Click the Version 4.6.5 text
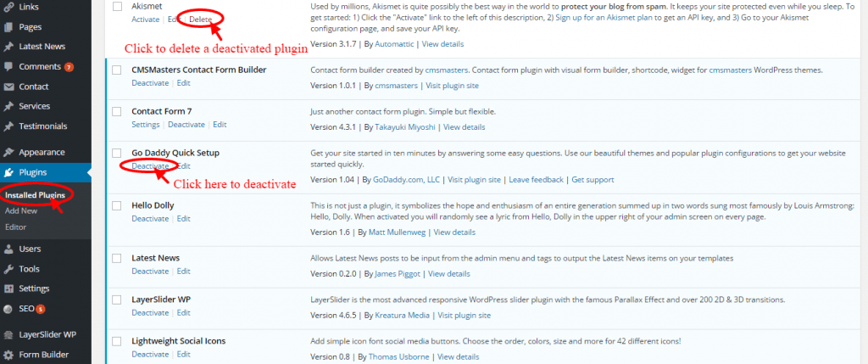The height and width of the screenshot is (364, 868). click(x=334, y=316)
